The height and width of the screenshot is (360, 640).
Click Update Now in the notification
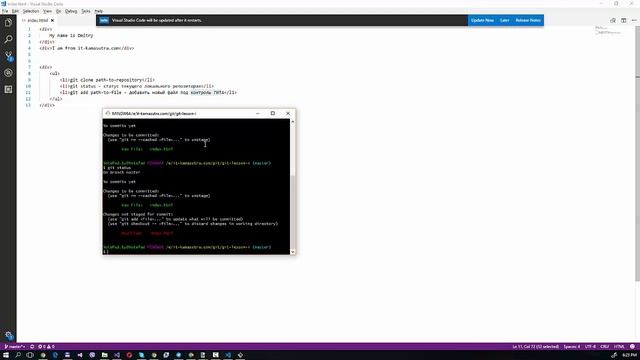pyautogui.click(x=482, y=20)
